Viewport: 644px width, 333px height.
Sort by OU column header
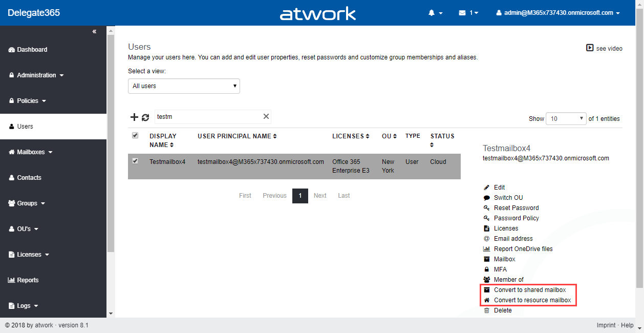390,136
